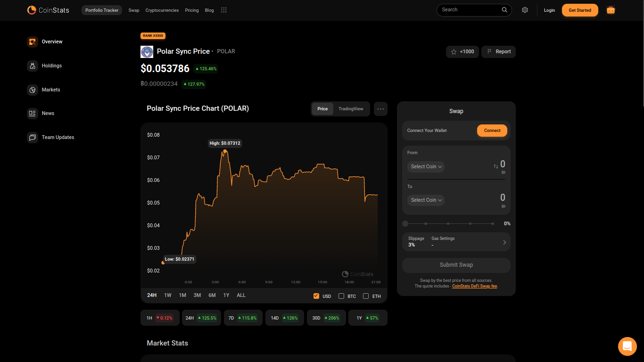Click the Get Started button

pos(580,10)
